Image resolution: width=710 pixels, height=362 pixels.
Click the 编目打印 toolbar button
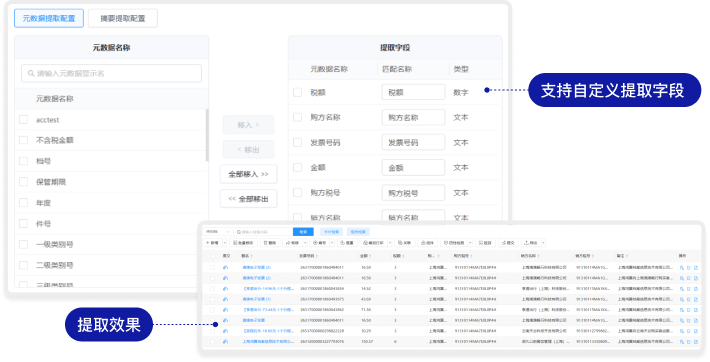pos(374,243)
